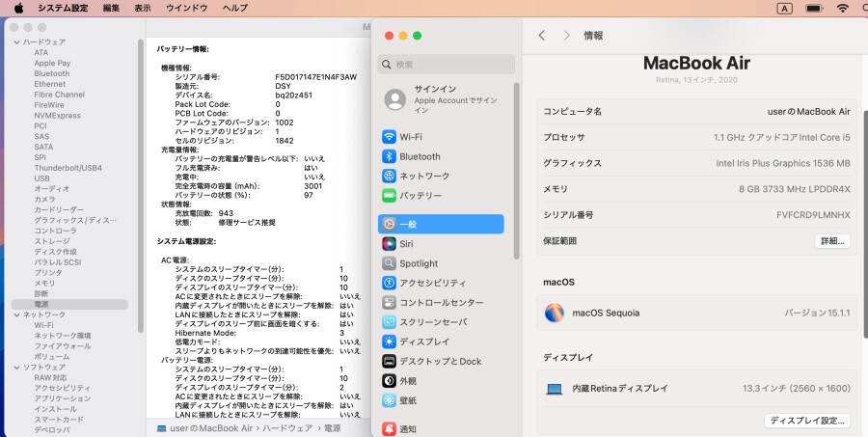Open the Spotlight magnifier icon

[390, 263]
